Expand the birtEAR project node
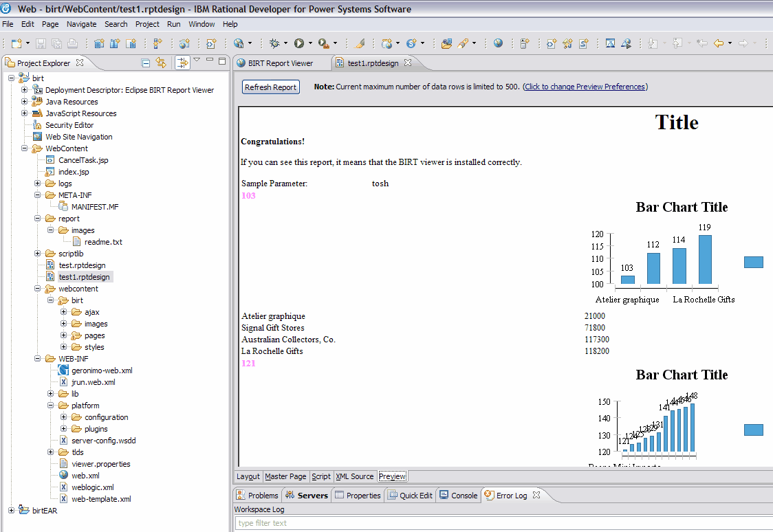 click(11, 510)
